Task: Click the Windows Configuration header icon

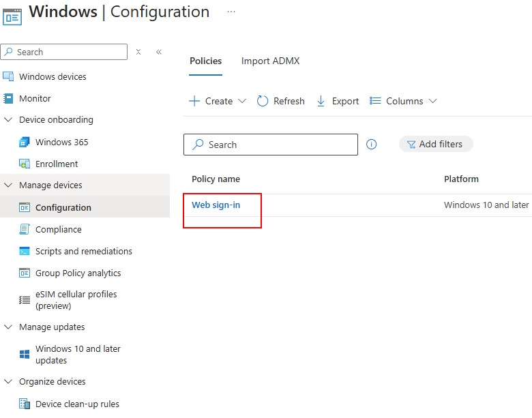Action: (x=12, y=16)
